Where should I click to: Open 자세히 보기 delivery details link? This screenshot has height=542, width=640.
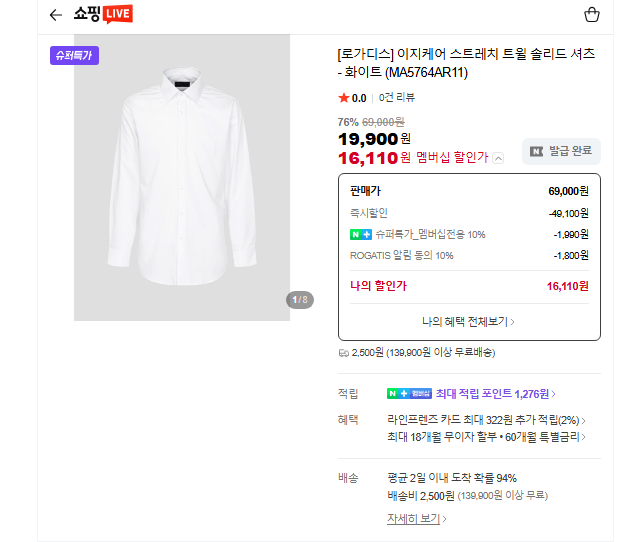tap(416, 519)
